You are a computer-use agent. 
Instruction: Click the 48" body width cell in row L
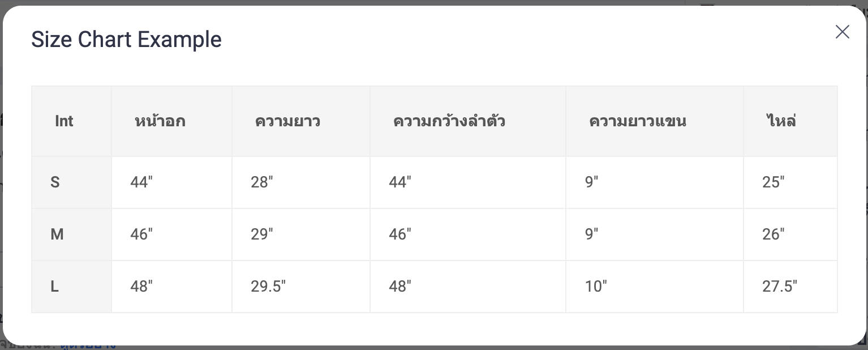[468, 287]
